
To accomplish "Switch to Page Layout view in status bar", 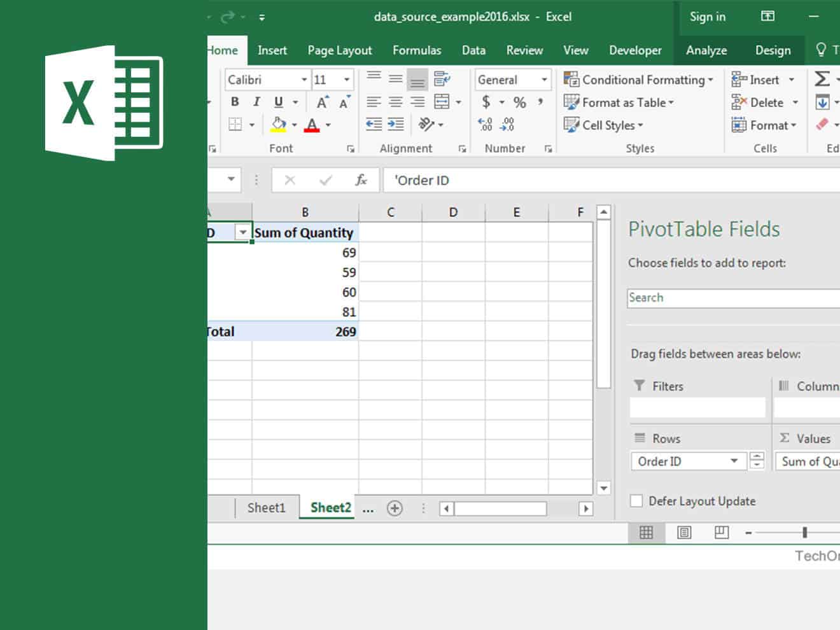I will pos(684,532).
